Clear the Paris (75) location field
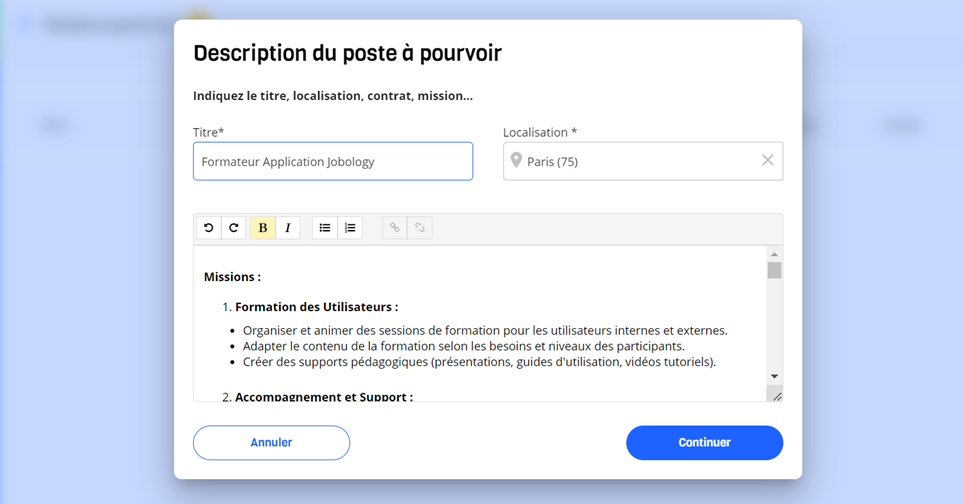 coord(768,160)
